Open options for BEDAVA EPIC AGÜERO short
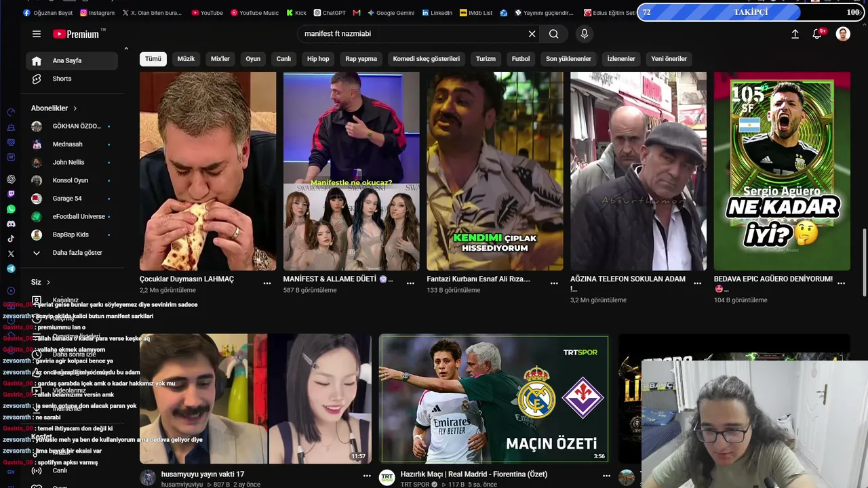The width and height of the screenshot is (868, 488). (x=842, y=283)
